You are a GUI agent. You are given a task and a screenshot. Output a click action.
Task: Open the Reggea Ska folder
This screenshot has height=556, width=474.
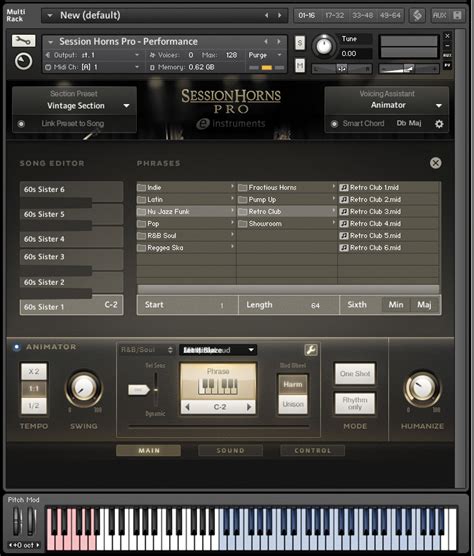[186, 248]
